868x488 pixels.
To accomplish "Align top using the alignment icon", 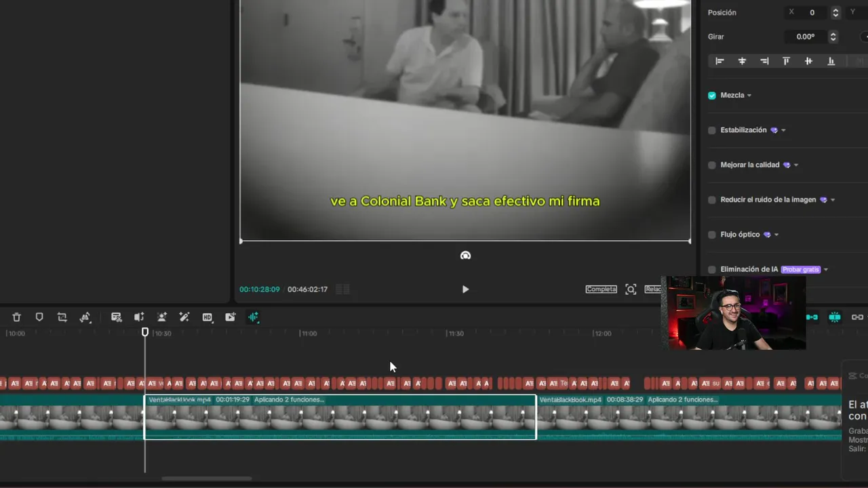I will point(787,61).
